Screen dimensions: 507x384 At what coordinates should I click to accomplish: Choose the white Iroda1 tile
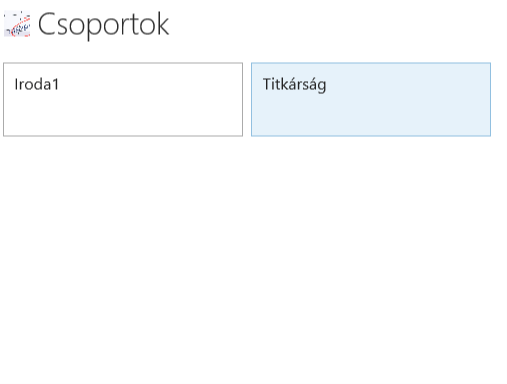pyautogui.click(x=123, y=99)
